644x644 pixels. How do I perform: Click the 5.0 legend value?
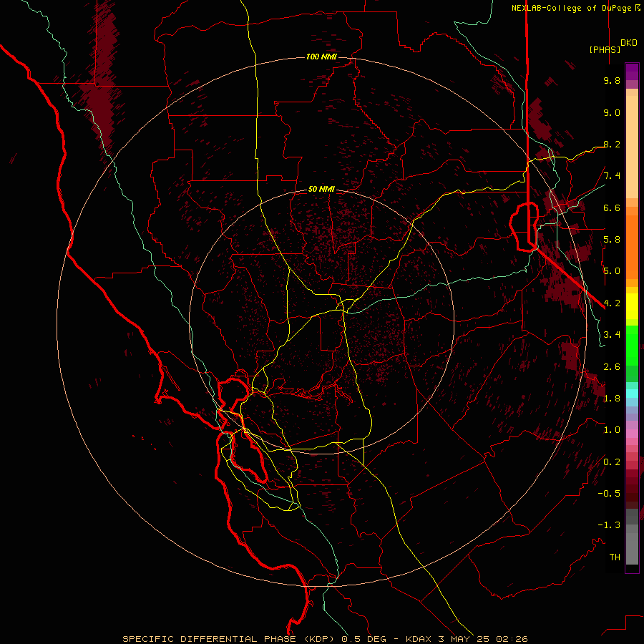click(612, 271)
